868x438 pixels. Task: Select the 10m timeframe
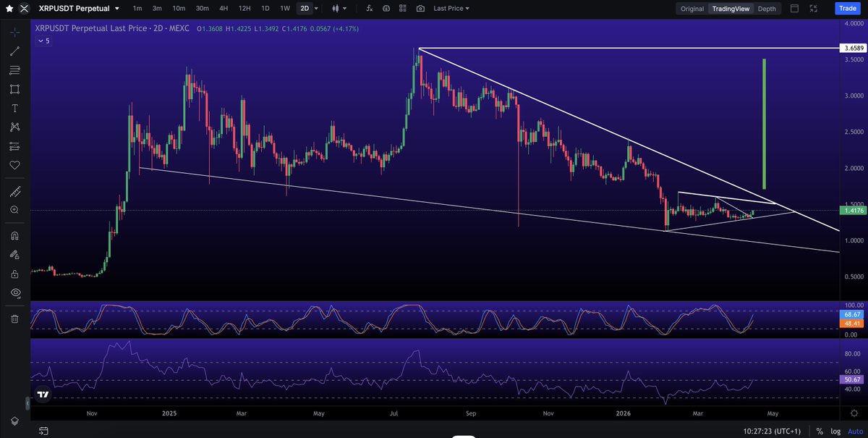click(x=178, y=9)
